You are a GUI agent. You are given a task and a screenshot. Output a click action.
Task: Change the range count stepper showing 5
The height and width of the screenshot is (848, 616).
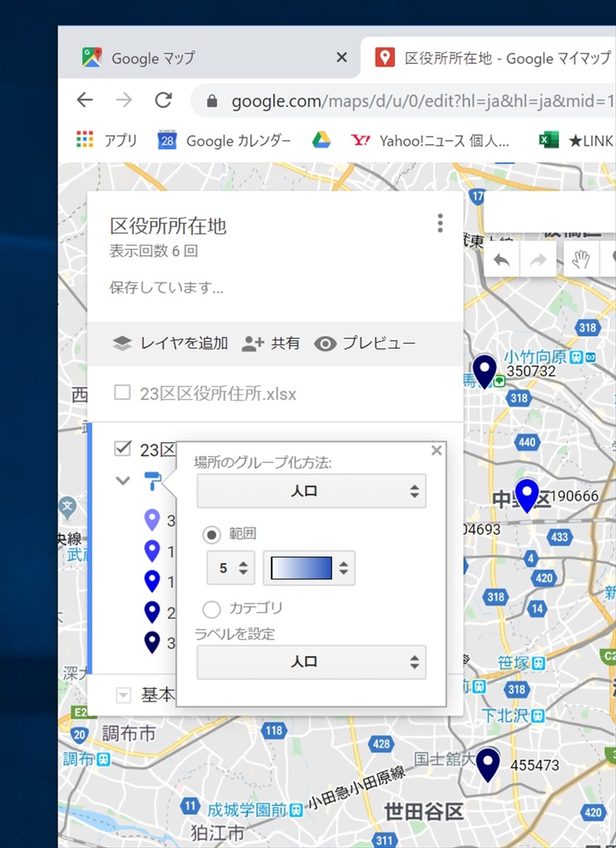pos(231,568)
